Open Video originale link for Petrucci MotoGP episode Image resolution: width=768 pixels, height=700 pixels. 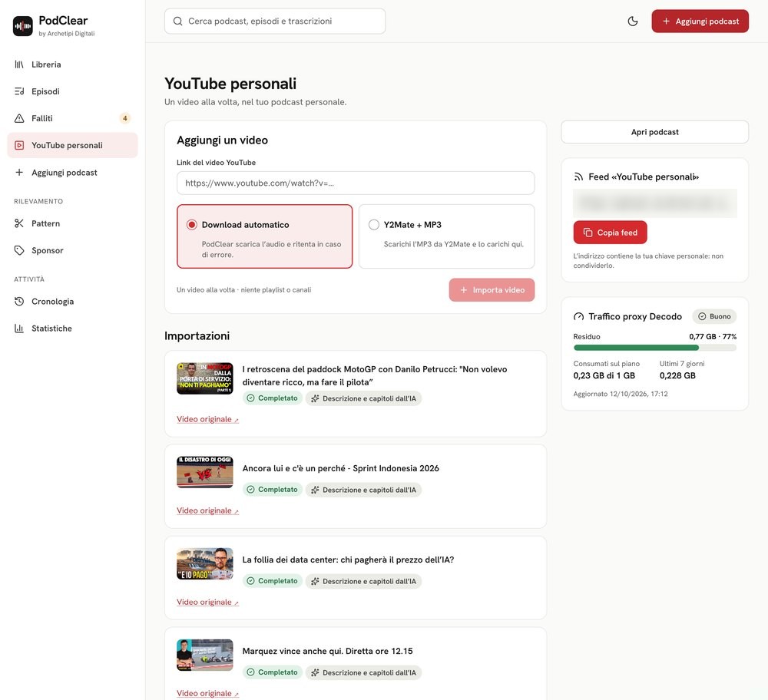click(x=207, y=419)
